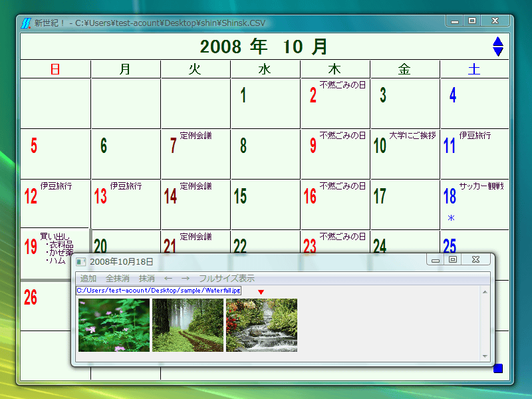The height and width of the screenshot is (399, 532).
Task: Select October 11 with 伊豆旅行
Action: tap(475, 154)
